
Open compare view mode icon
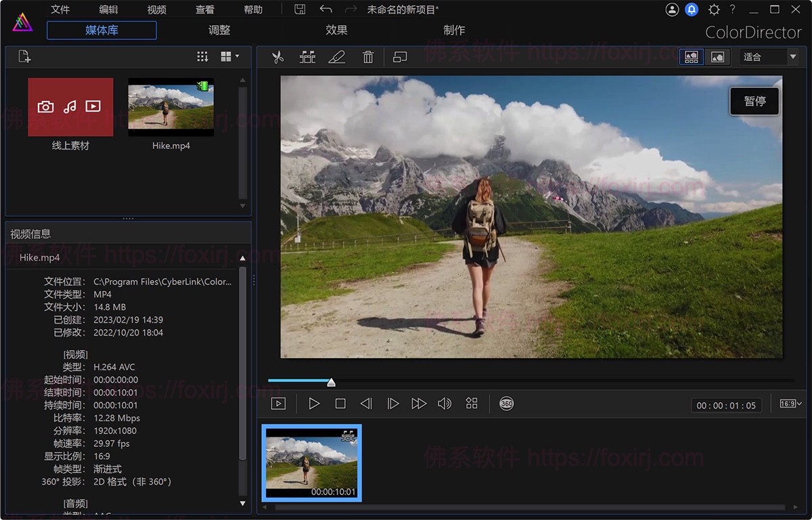pos(399,57)
